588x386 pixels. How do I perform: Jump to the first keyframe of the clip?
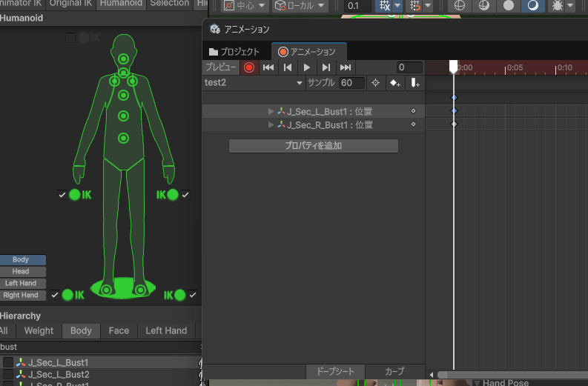point(268,67)
